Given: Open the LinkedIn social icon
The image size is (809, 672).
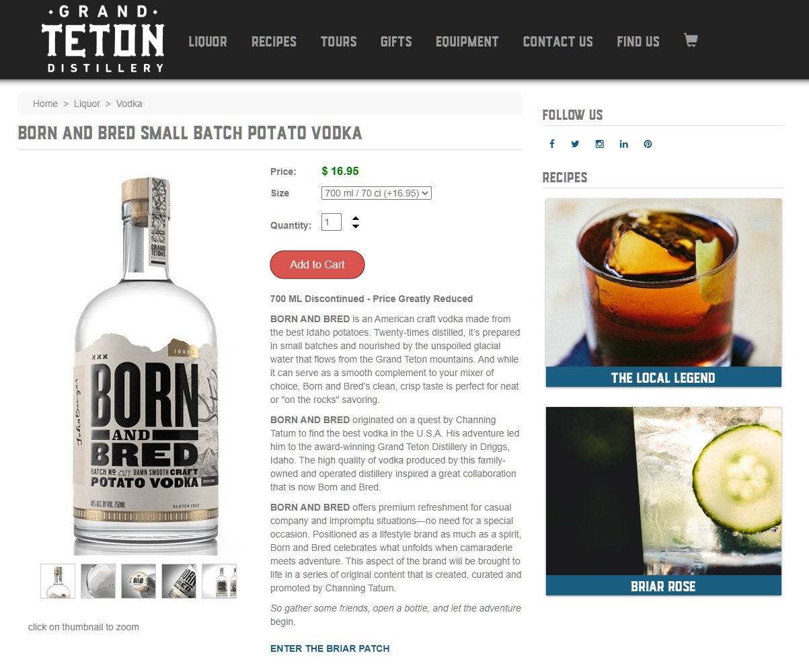Looking at the screenshot, I should click(623, 144).
